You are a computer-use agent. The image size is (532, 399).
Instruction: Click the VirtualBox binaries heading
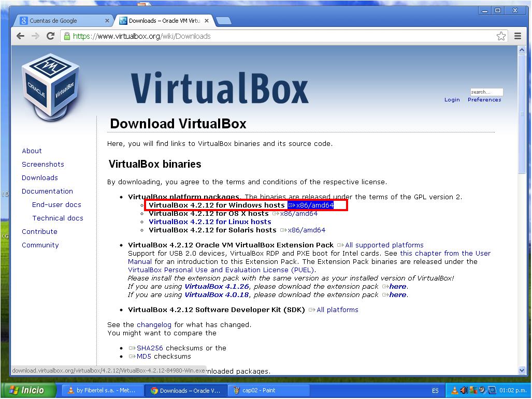coord(155,164)
